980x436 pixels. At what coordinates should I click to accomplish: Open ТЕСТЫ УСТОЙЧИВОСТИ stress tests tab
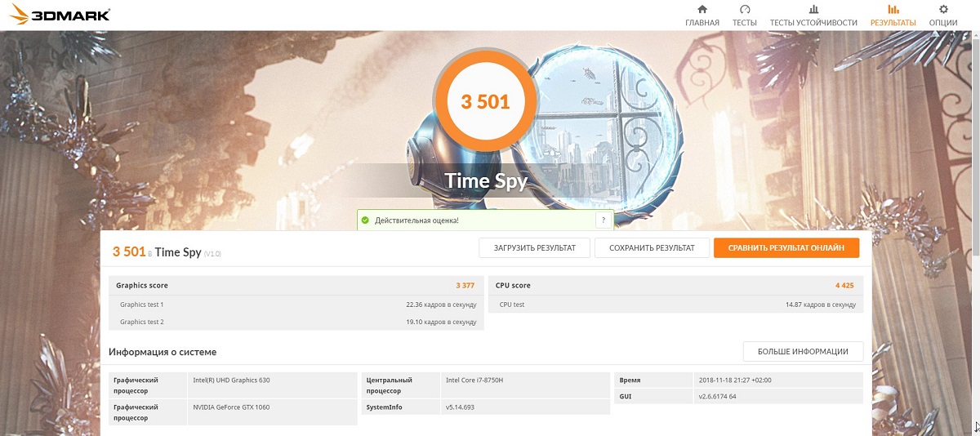813,15
